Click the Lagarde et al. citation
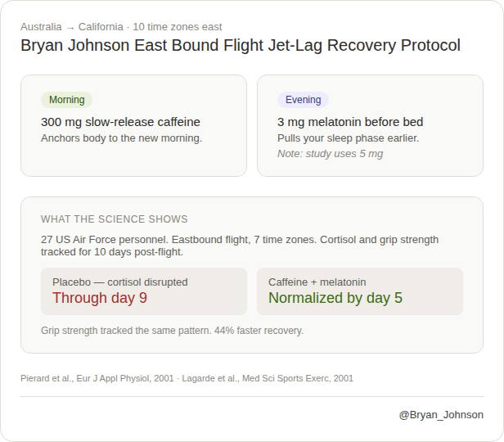Image resolution: width=504 pixels, height=442 pixels. pos(268,378)
